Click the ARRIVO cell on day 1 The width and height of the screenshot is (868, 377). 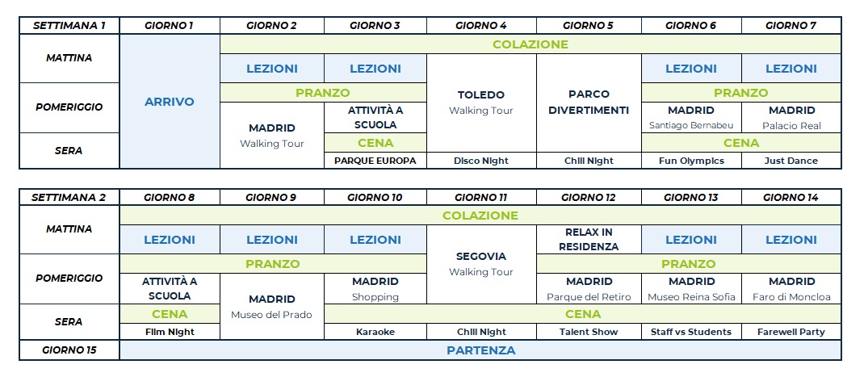pyautogui.click(x=170, y=102)
